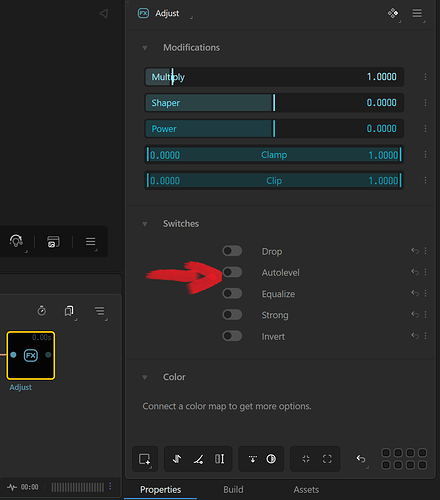Open the options dots for the Clamp row

[425, 154]
